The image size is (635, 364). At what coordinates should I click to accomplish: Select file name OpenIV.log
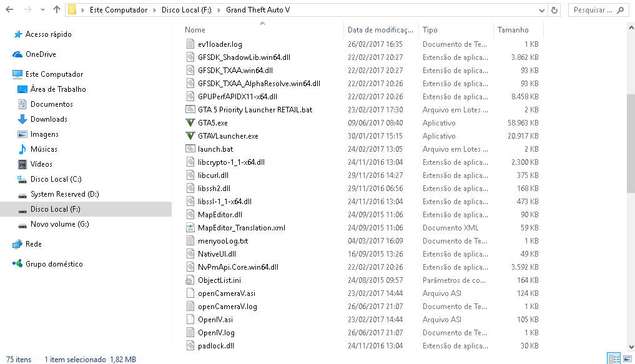point(216,332)
